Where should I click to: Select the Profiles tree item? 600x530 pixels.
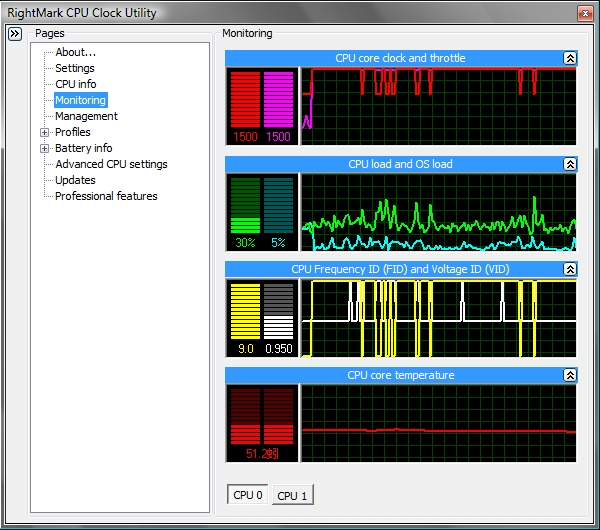point(73,132)
